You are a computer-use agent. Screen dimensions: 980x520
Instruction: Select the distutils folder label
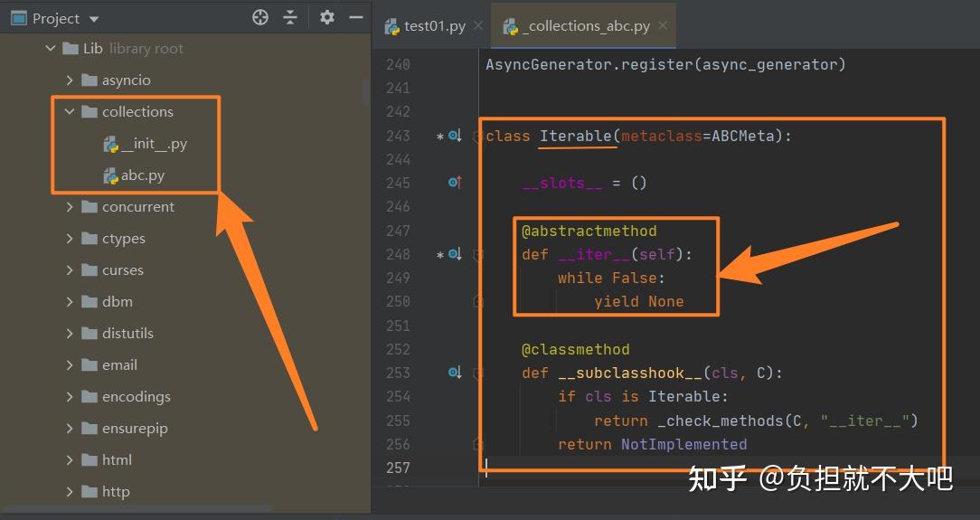click(127, 333)
